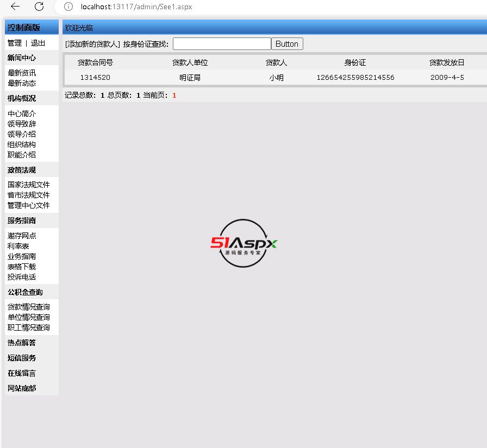Select 政策法规 section header
Screen dimensions: 487x448
pyautogui.click(x=22, y=170)
